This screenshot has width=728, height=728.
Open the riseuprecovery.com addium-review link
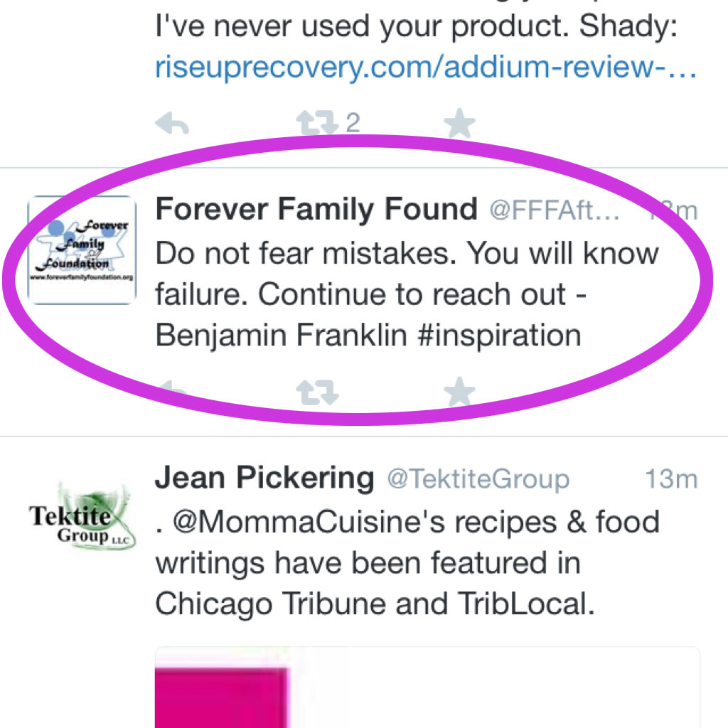click(x=425, y=68)
